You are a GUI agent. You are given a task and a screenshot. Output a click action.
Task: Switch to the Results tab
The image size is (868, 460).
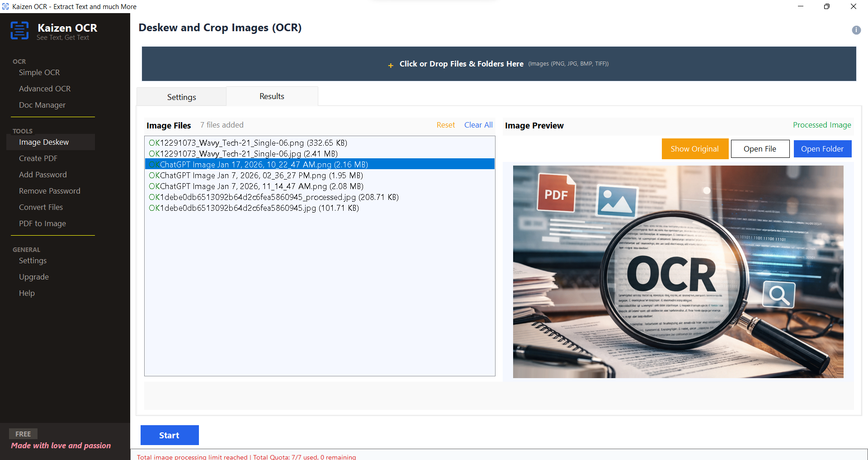tap(271, 96)
